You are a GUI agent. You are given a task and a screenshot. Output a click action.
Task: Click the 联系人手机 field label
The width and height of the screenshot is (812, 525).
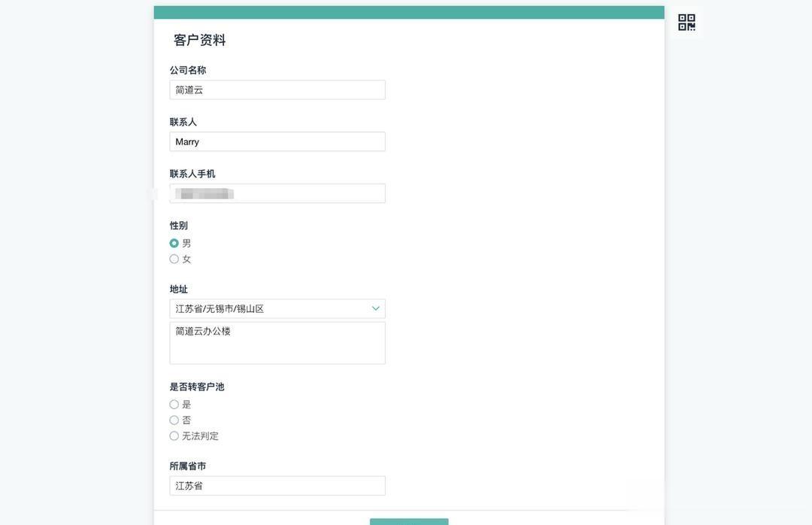click(x=192, y=174)
